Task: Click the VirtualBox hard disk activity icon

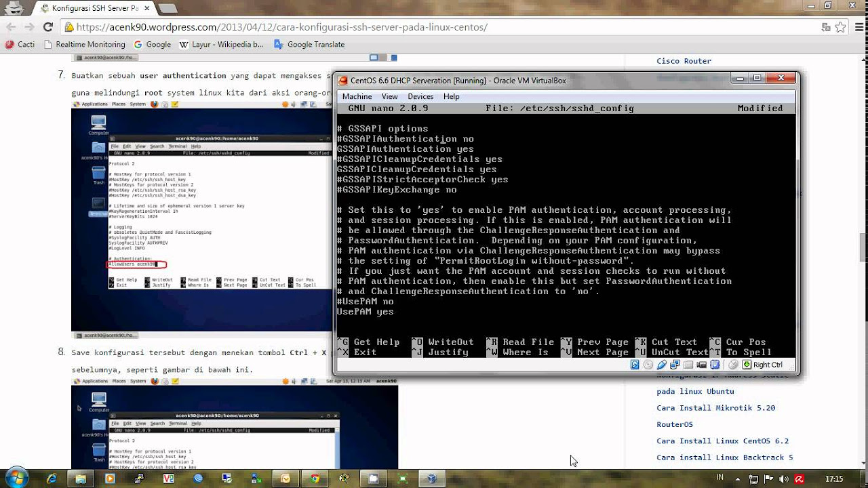Action: pyautogui.click(x=635, y=365)
